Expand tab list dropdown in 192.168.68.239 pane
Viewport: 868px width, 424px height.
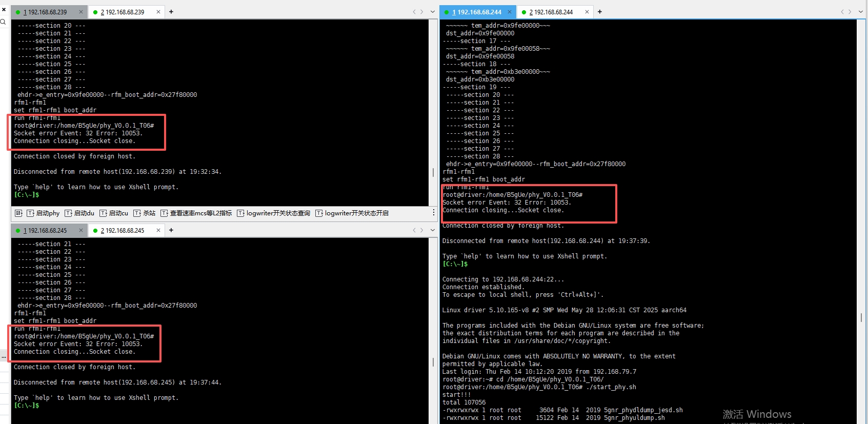click(432, 12)
